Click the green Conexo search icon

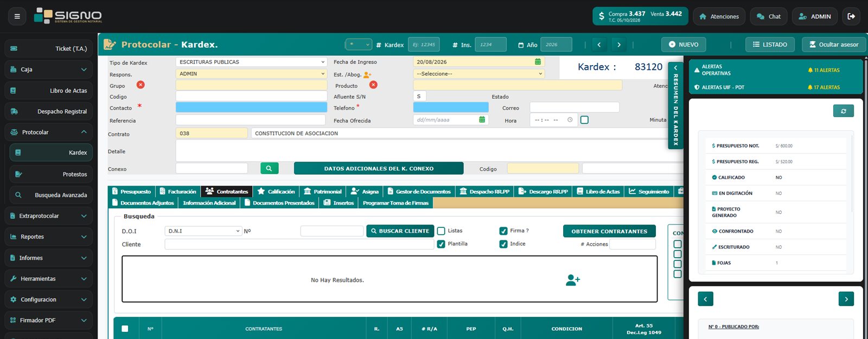pyautogui.click(x=269, y=168)
